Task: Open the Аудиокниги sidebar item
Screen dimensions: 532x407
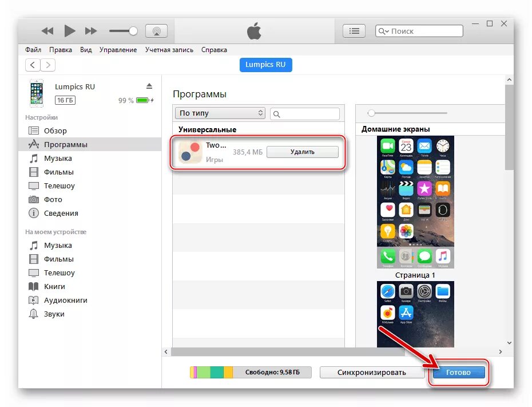Action: pyautogui.click(x=90, y=300)
